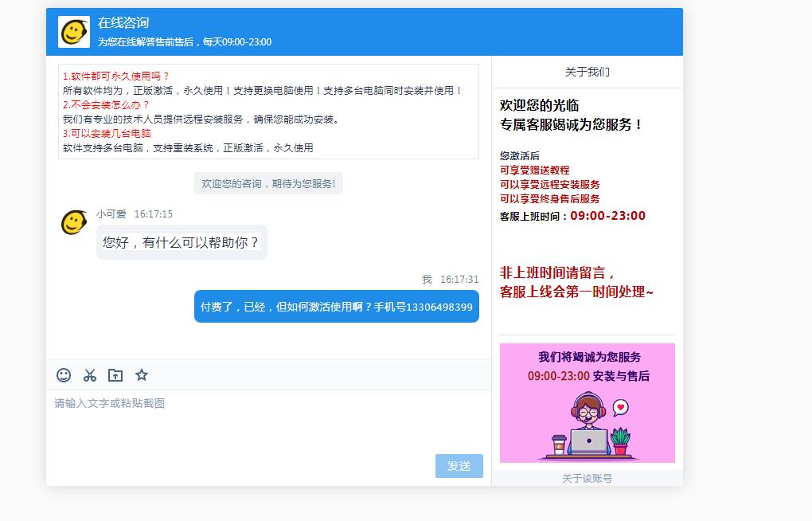Viewport: 812px width, 521px height.
Task: Click agent message 您好，有什么可以帮助你？
Action: [x=182, y=242]
